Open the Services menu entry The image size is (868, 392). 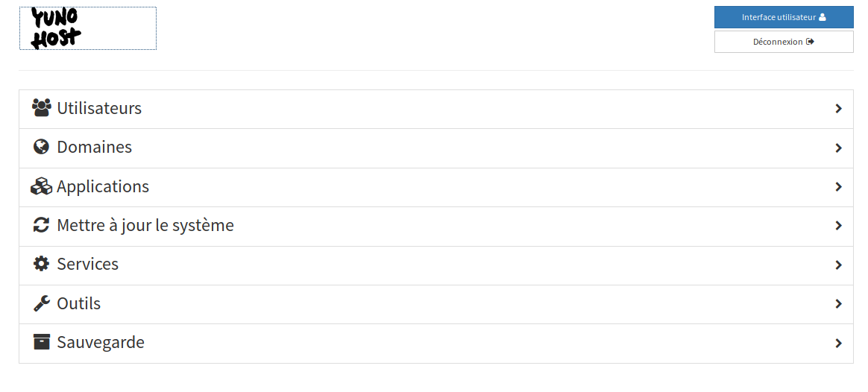coord(436,265)
